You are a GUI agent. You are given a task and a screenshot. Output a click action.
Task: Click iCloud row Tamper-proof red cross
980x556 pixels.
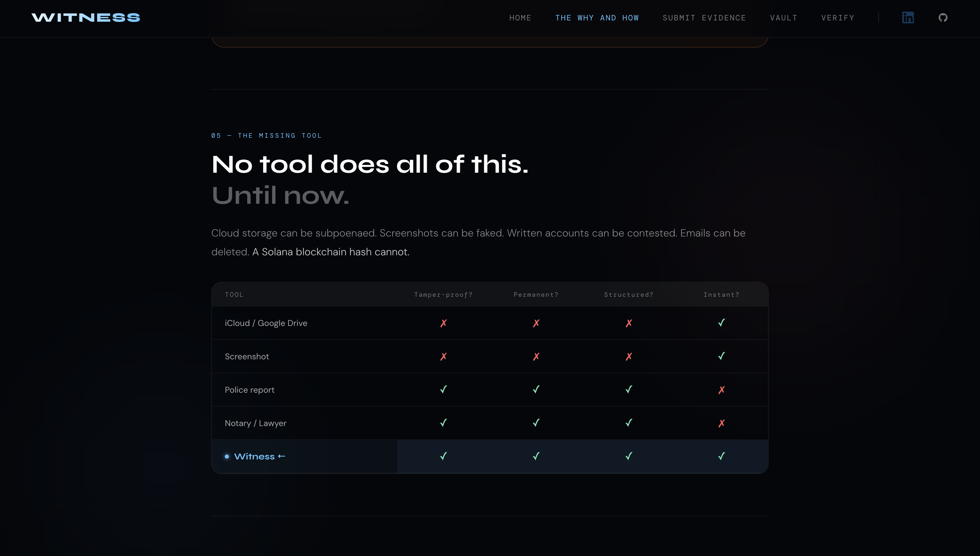point(443,323)
